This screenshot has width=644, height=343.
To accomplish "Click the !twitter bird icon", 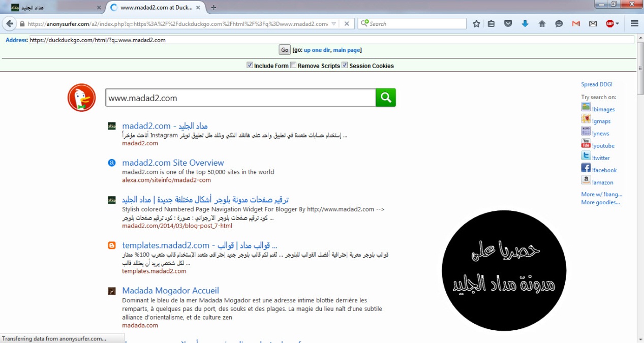I will pos(586,155).
